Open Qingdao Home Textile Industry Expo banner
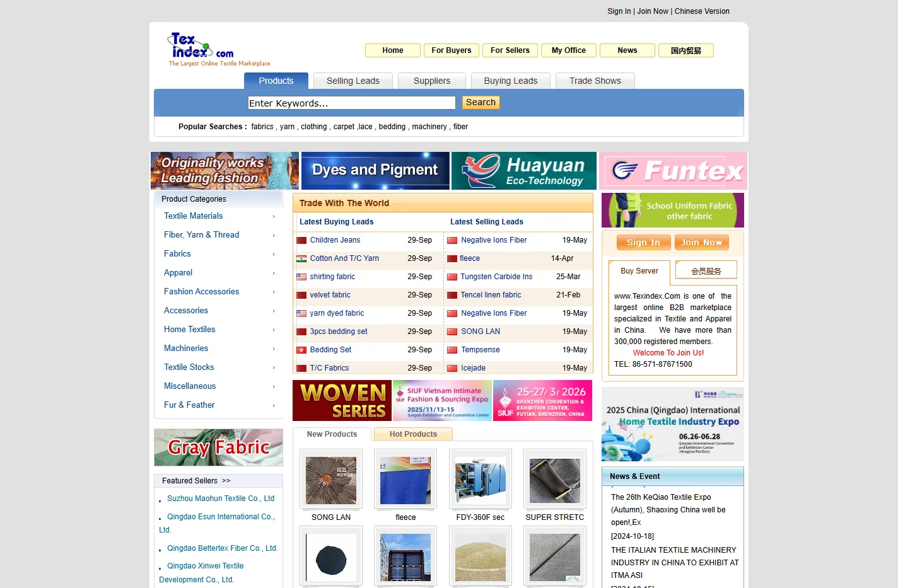The width and height of the screenshot is (898, 588). coord(673,424)
